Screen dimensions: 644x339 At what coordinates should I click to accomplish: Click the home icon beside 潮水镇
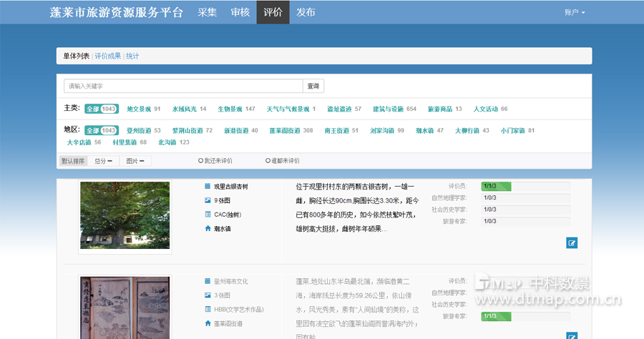[x=208, y=229]
